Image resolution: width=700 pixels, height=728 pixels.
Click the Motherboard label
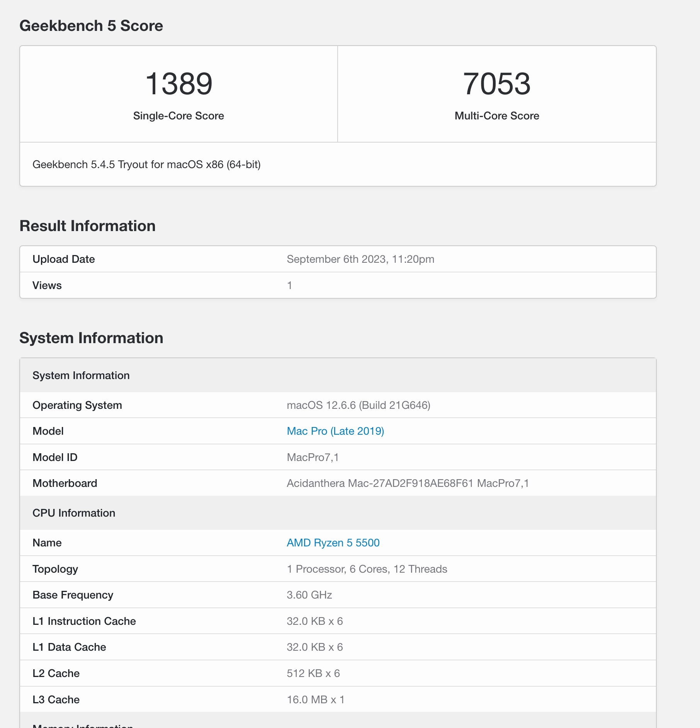[65, 483]
